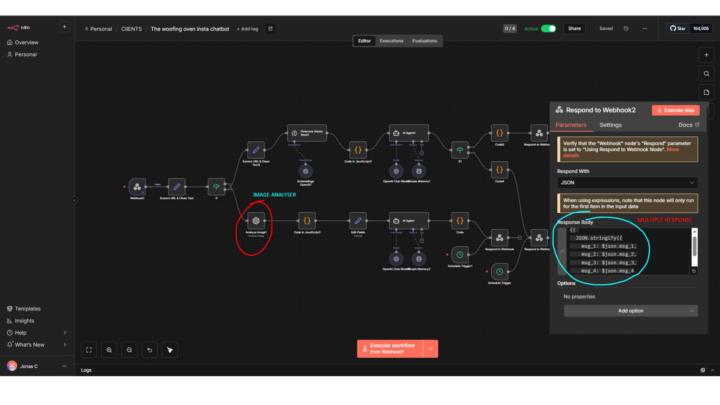Select the Code in JavaScript2 node in upper branch
Viewport: 720px width, 405px height.
tap(358, 150)
